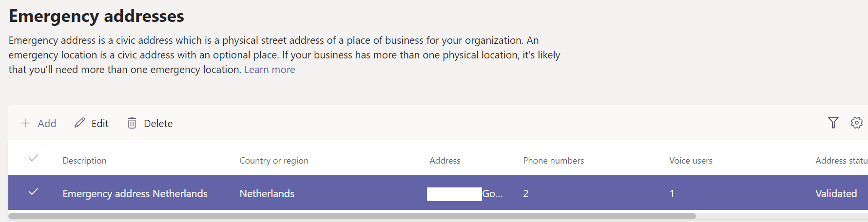
Task: Sort by the Description column header
Action: (x=84, y=161)
